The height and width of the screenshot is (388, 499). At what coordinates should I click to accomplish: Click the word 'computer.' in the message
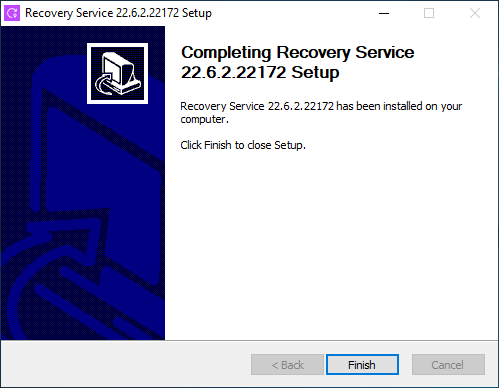tap(205, 119)
